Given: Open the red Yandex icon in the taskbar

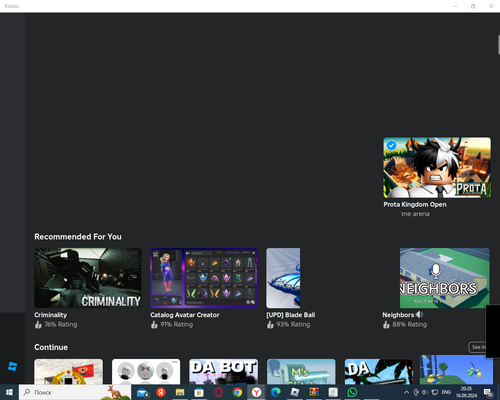Looking at the screenshot, I should point(161,392).
